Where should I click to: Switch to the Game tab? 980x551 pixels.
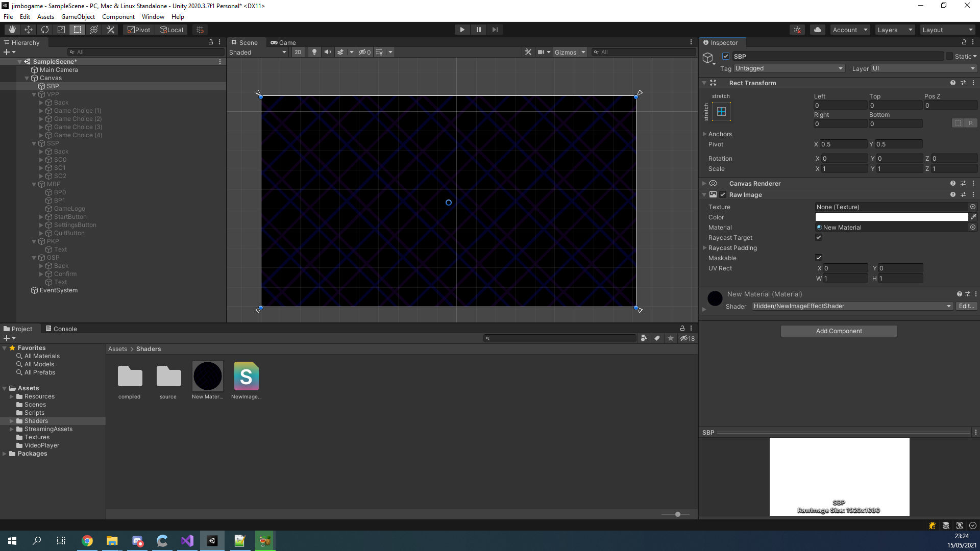tap(283, 42)
